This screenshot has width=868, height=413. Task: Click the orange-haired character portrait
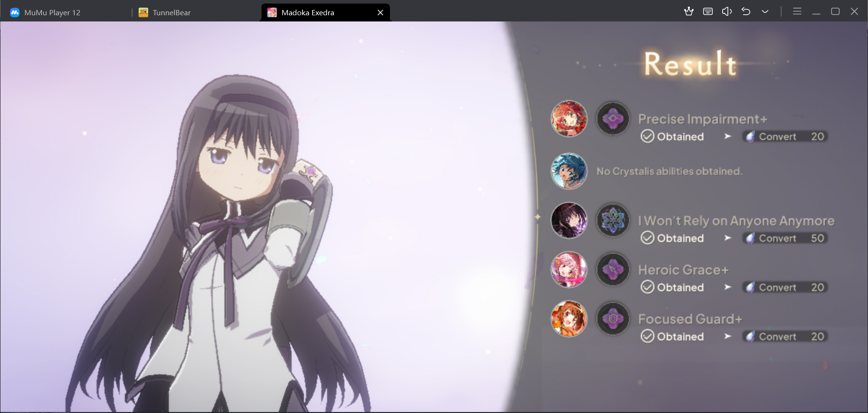(x=569, y=319)
